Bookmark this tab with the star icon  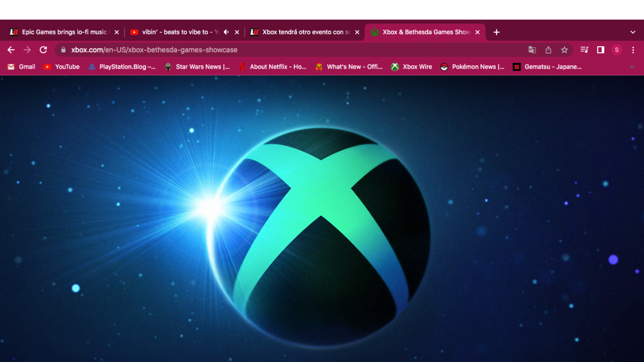[565, 50]
